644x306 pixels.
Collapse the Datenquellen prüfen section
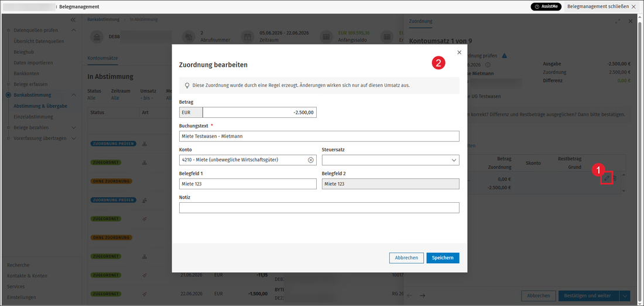coord(74,30)
